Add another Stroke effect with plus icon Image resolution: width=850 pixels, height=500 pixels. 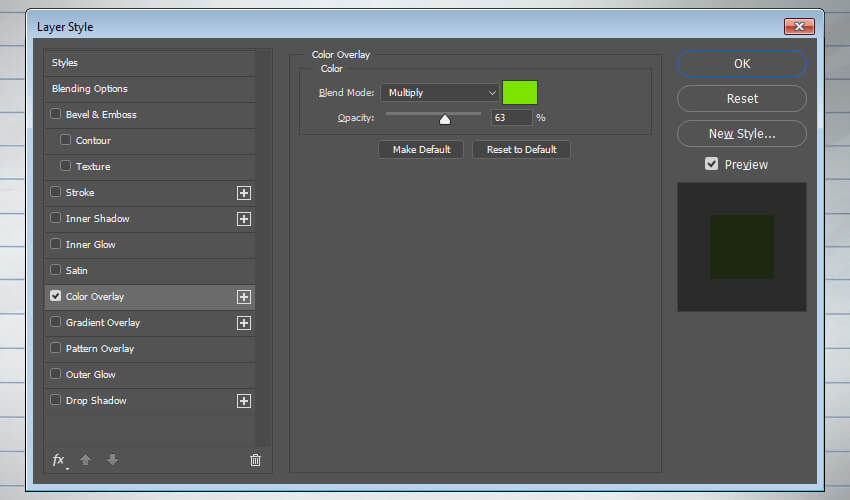(x=244, y=193)
